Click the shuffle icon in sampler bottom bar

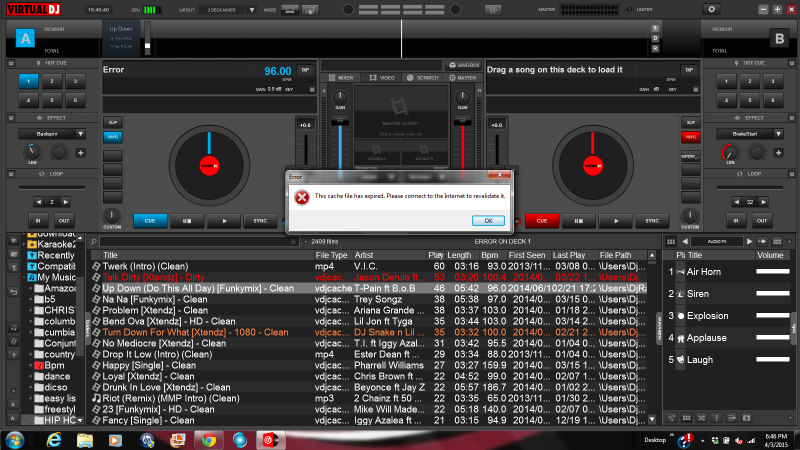point(702,418)
